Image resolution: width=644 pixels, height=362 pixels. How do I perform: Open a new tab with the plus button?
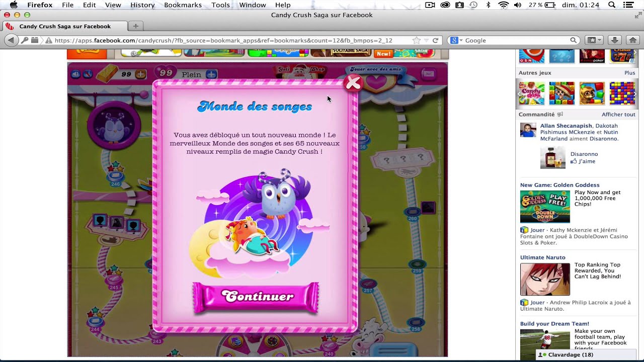(x=135, y=26)
